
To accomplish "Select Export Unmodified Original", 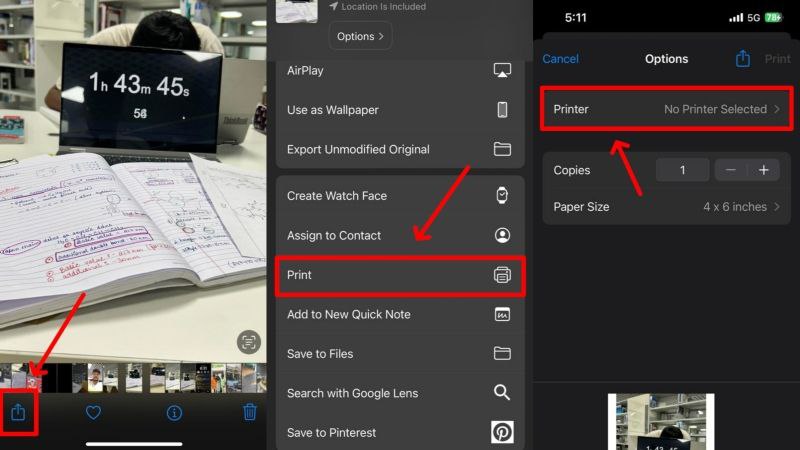I will [400, 149].
